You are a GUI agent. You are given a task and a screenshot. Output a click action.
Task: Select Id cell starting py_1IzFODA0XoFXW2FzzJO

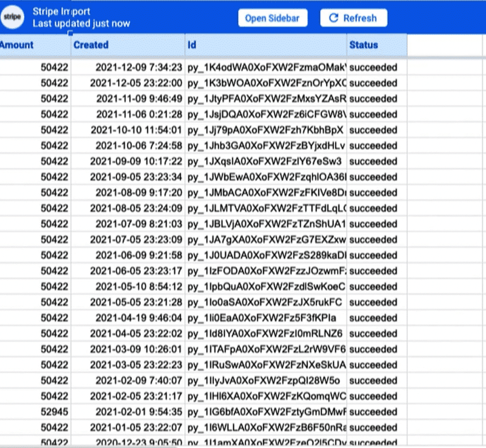pyautogui.click(x=266, y=271)
